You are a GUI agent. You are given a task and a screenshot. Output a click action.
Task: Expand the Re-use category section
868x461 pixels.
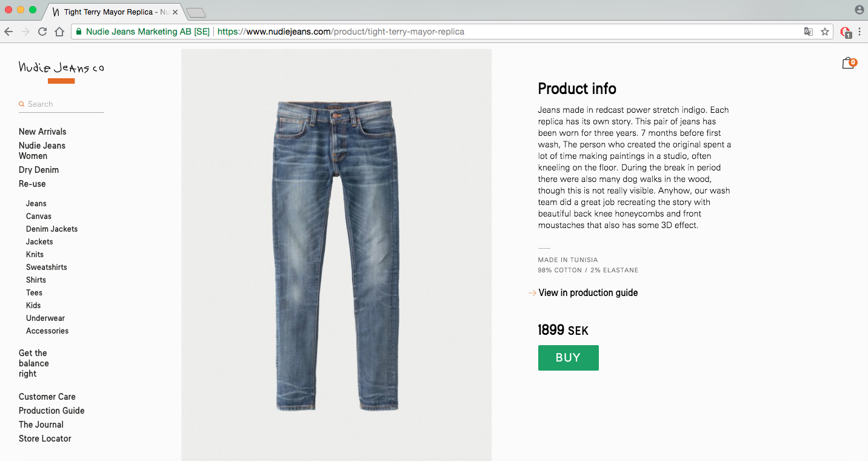pos(32,183)
